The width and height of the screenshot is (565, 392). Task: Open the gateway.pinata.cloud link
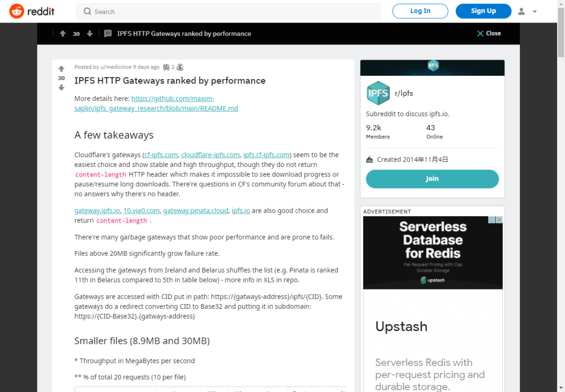pyautogui.click(x=196, y=210)
